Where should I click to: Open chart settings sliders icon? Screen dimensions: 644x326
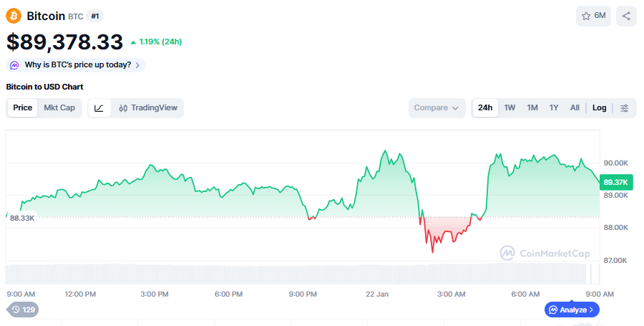(625, 108)
